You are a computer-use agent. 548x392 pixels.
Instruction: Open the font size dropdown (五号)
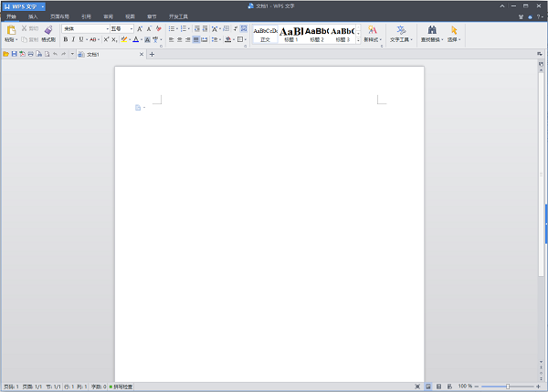(130, 29)
